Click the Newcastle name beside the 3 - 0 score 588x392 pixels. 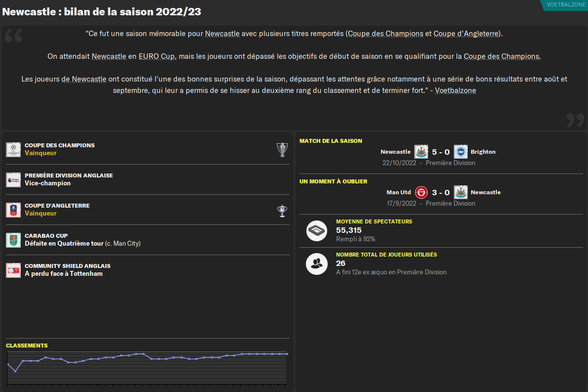click(x=486, y=192)
